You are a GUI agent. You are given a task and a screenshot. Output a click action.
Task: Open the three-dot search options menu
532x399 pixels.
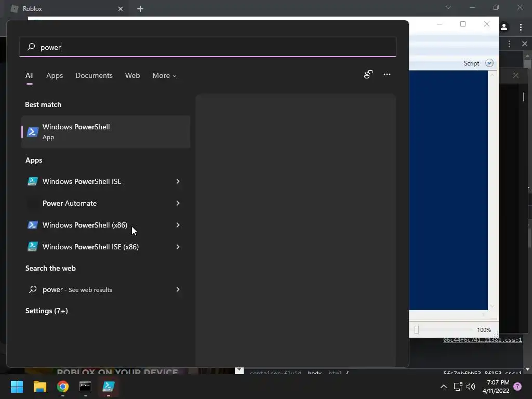[387, 74]
